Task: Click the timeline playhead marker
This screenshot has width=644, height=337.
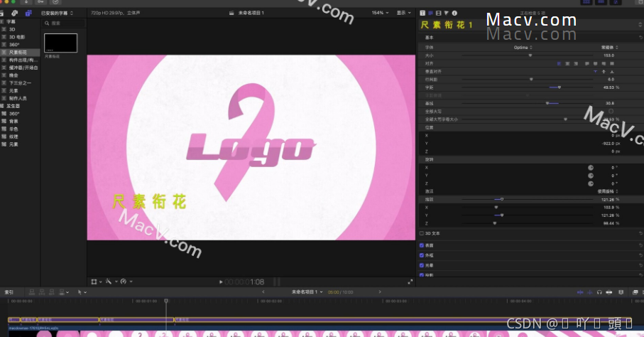Action: (166, 301)
